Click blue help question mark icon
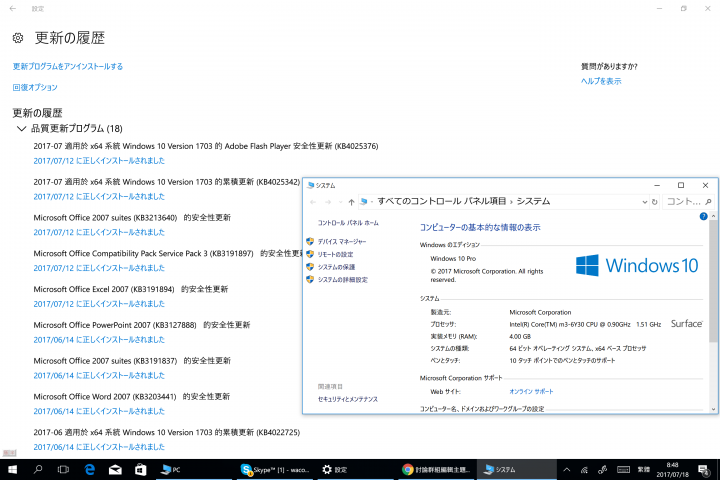The height and width of the screenshot is (480, 720). click(x=703, y=216)
